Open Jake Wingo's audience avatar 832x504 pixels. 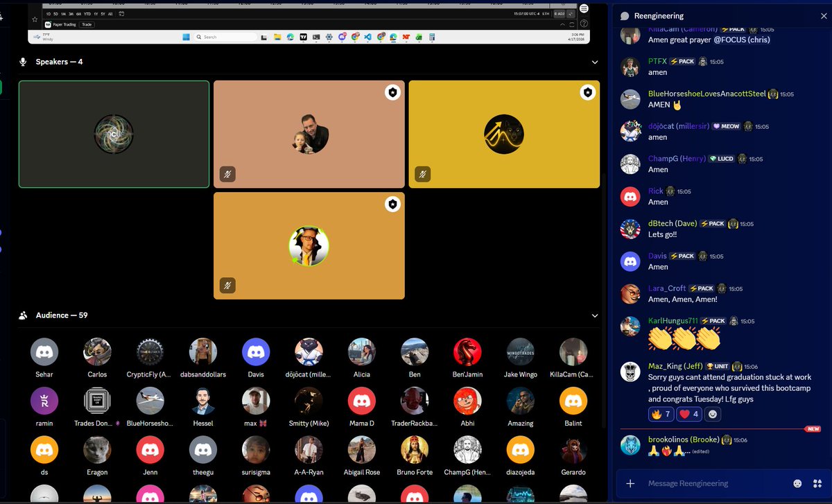point(521,351)
